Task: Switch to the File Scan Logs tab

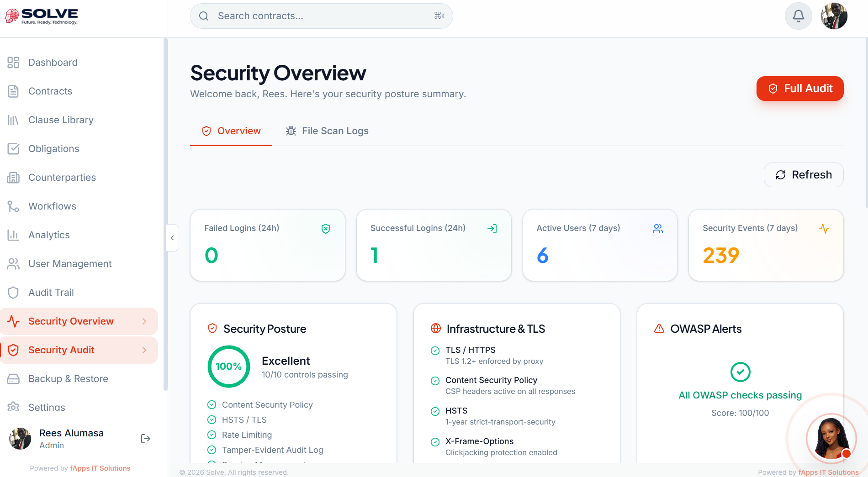Action: coord(327,131)
